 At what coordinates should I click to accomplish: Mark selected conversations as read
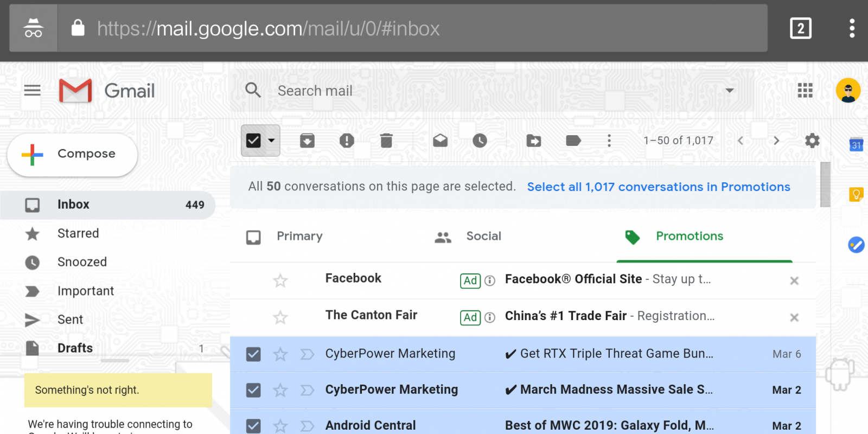click(440, 141)
